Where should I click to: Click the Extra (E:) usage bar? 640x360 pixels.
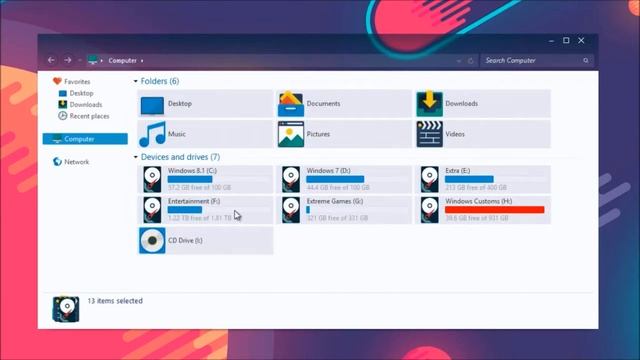(x=495, y=179)
